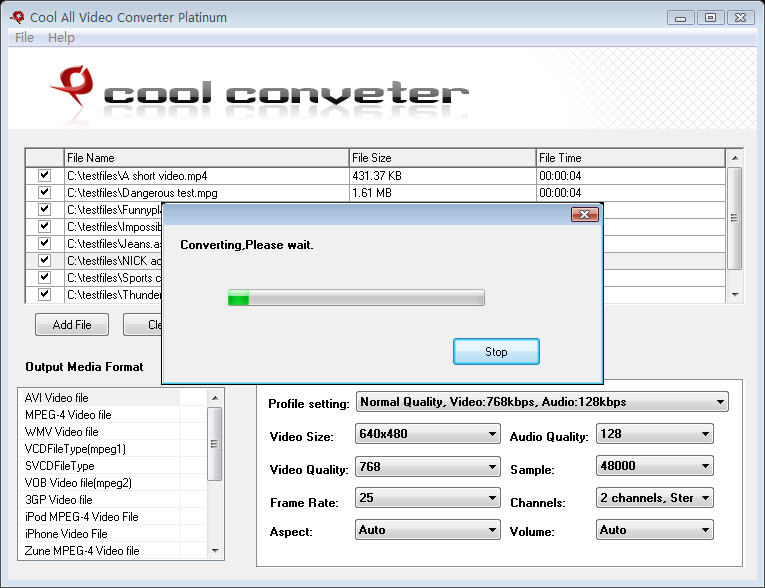Open the Channels dropdown
The height and width of the screenshot is (588, 765).
(655, 498)
